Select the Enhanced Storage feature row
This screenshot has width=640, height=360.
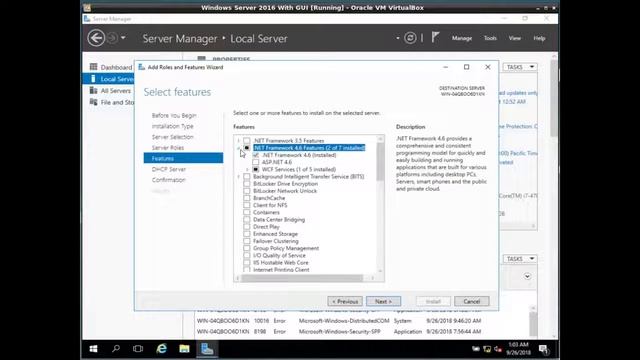click(275, 234)
